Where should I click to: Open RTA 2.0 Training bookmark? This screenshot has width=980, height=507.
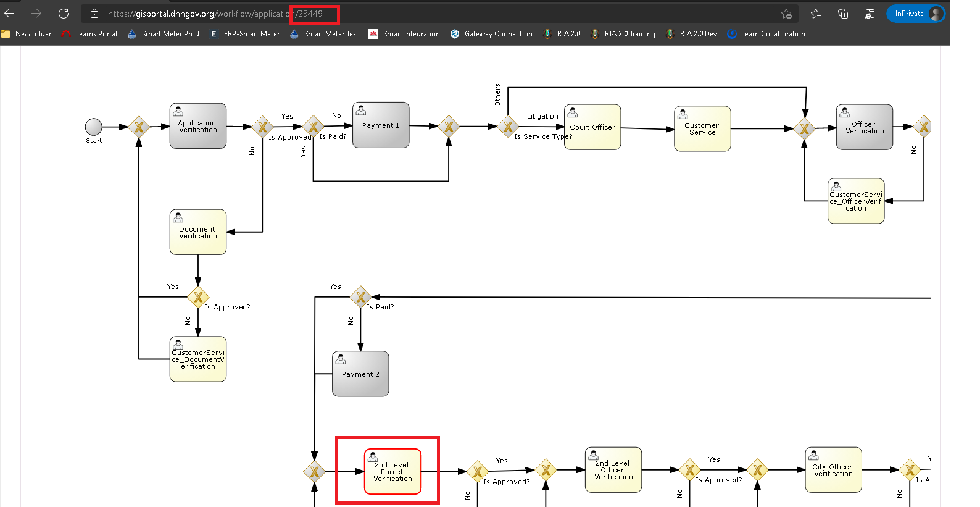pos(623,34)
